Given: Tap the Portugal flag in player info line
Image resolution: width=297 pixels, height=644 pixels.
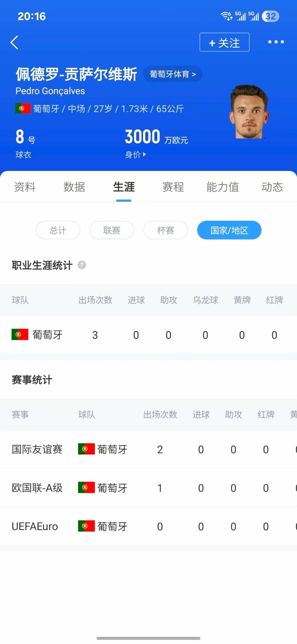Looking at the screenshot, I should click(23, 109).
